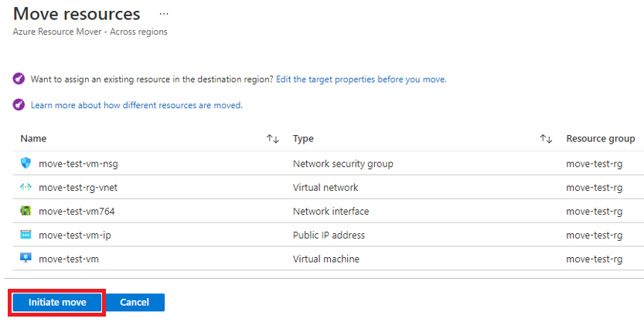This screenshot has width=644, height=322.
Task: Click the rocket icon beside Edit target properties
Action: point(19,79)
